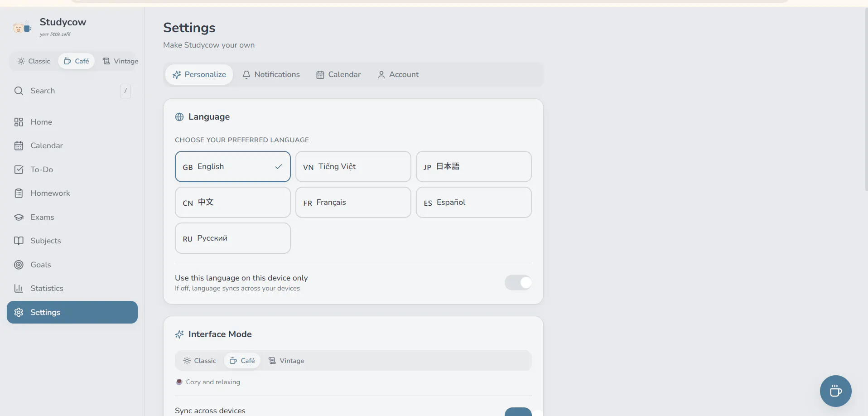Select English as the language
This screenshot has height=416, width=868.
tap(233, 166)
